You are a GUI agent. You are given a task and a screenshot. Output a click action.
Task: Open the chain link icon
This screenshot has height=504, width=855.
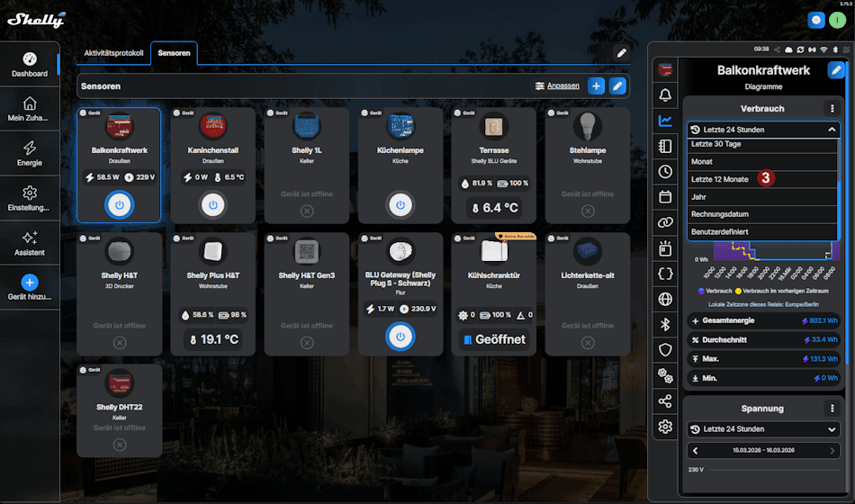[665, 222]
